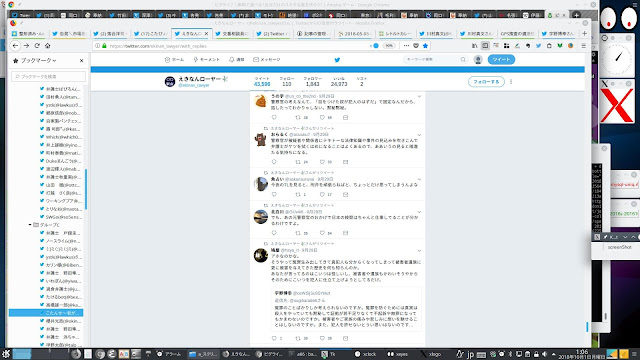View the 24,073 likes count

(339, 82)
